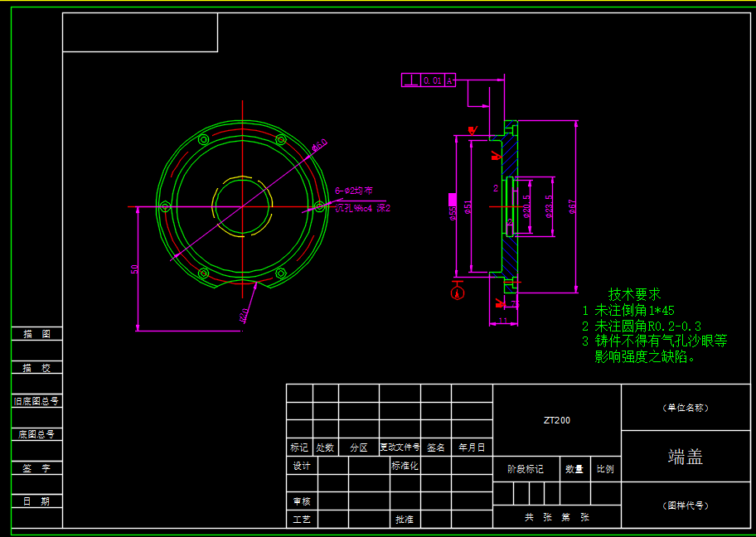
Task: Select the blue hatched upper section area
Action: tap(511, 156)
